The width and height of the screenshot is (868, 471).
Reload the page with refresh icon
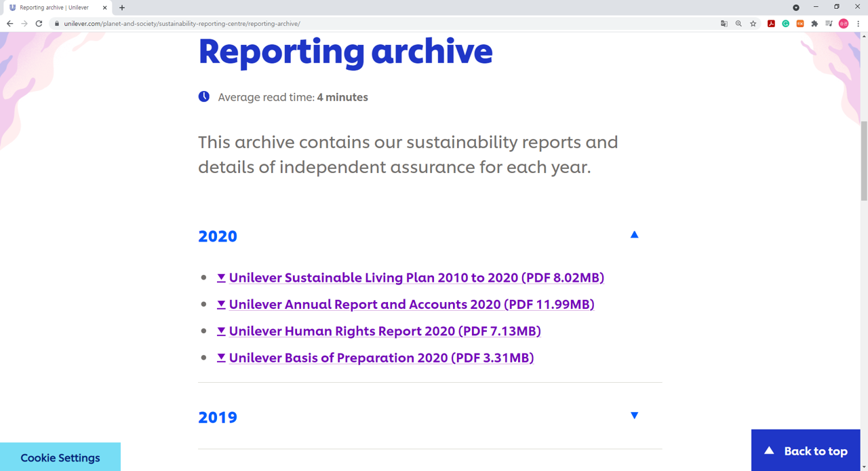[39, 23]
